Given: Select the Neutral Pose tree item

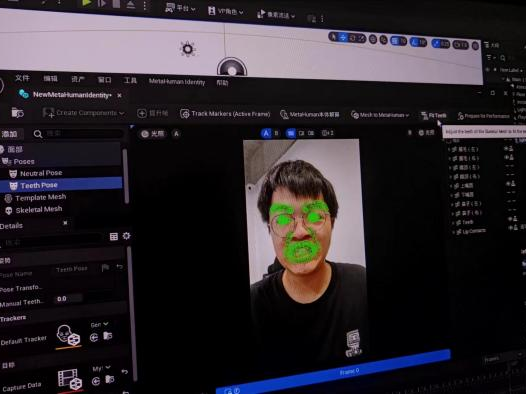Looking at the screenshot, I should (41, 173).
